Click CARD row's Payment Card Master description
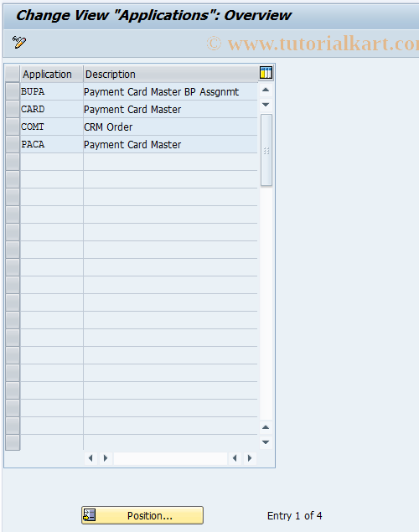 (x=170, y=109)
